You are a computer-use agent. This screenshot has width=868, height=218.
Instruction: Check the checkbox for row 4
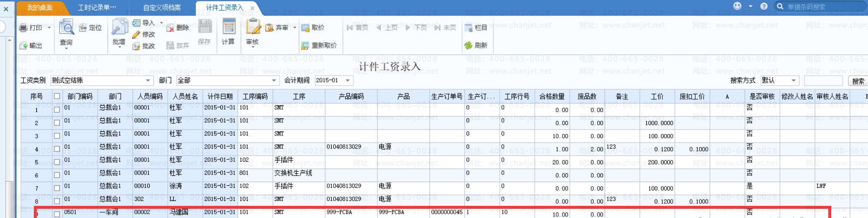click(x=57, y=149)
